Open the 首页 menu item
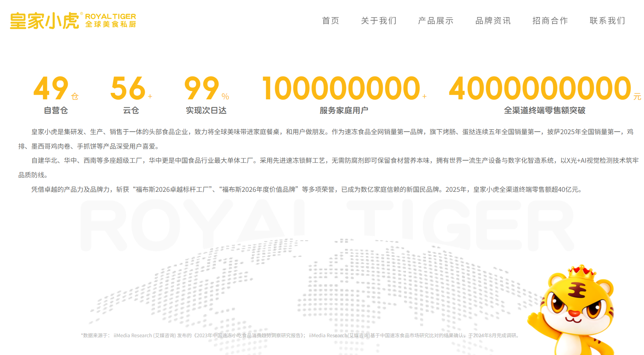644x355 pixels. [x=331, y=21]
